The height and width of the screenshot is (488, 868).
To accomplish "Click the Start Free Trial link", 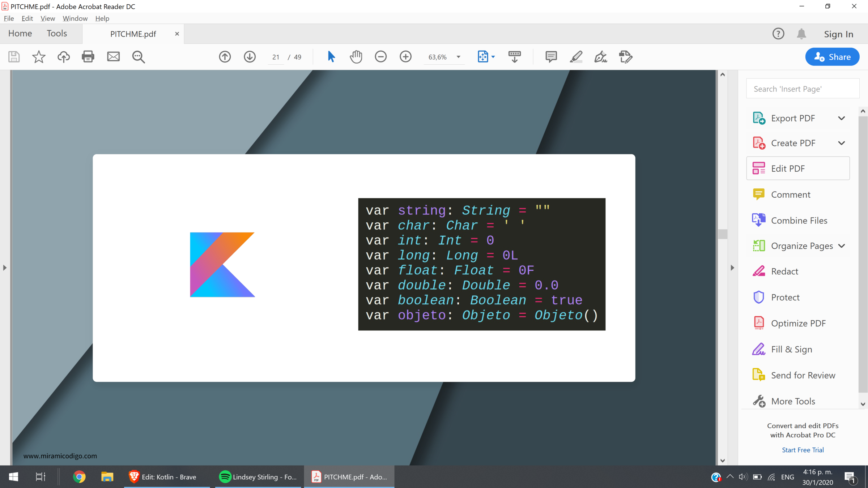I will (803, 450).
